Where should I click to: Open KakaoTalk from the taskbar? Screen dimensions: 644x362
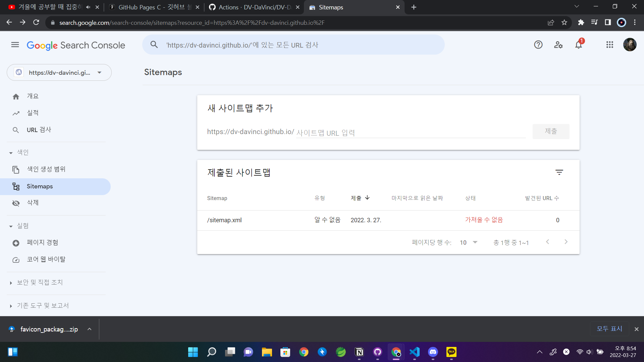point(451,352)
